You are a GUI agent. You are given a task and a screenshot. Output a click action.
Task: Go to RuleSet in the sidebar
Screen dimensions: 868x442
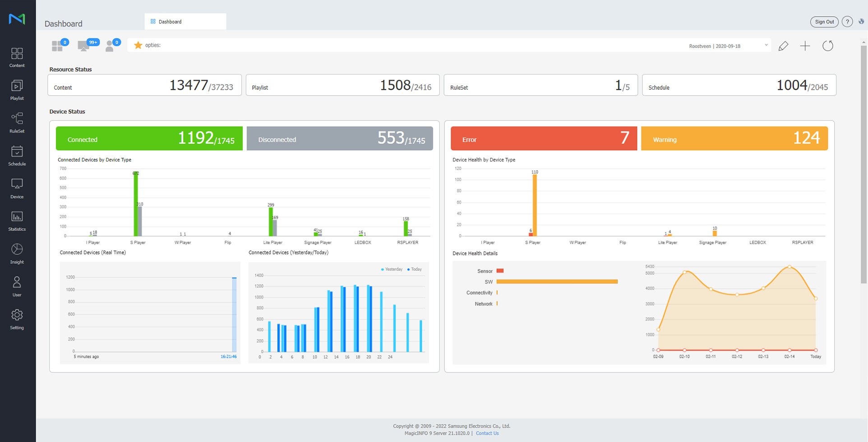click(17, 123)
